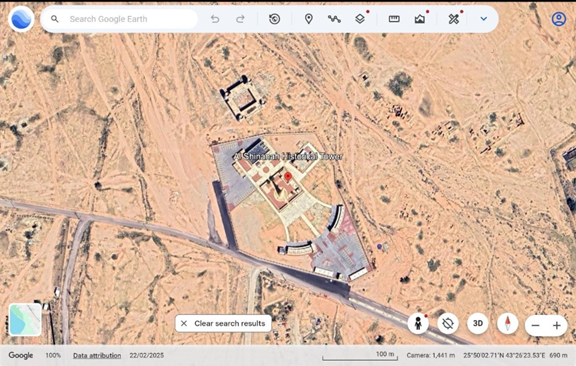Reset the compass to north
This screenshot has width=576, height=366.
(508, 324)
